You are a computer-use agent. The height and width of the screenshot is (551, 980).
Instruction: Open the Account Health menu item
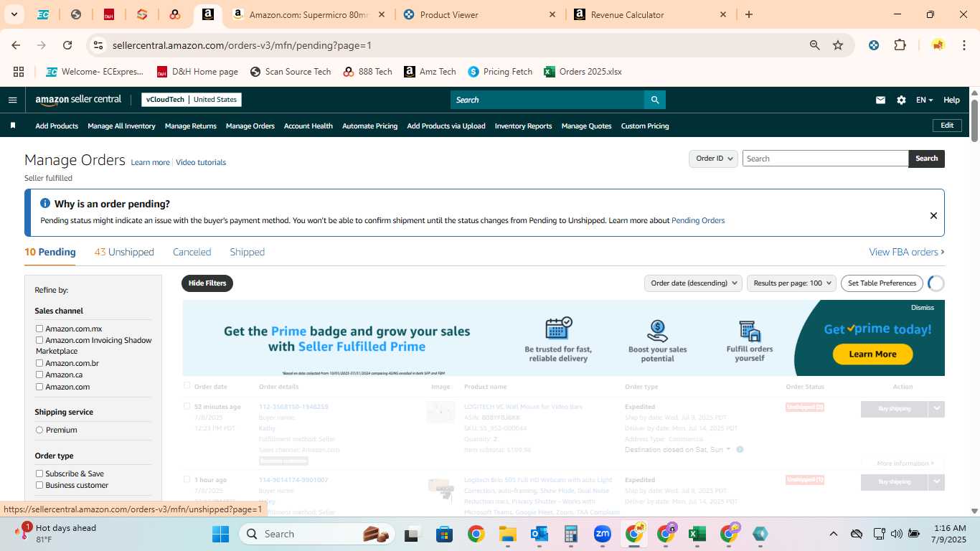tap(308, 126)
